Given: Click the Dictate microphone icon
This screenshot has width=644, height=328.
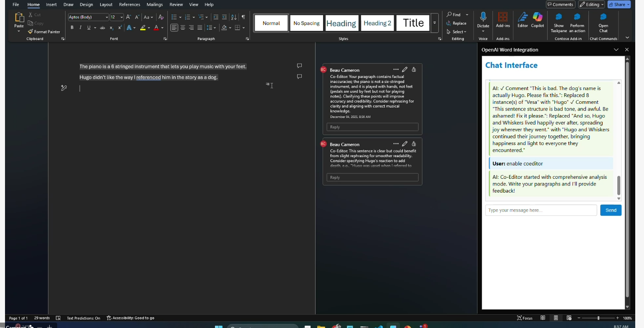Looking at the screenshot, I should (483, 17).
